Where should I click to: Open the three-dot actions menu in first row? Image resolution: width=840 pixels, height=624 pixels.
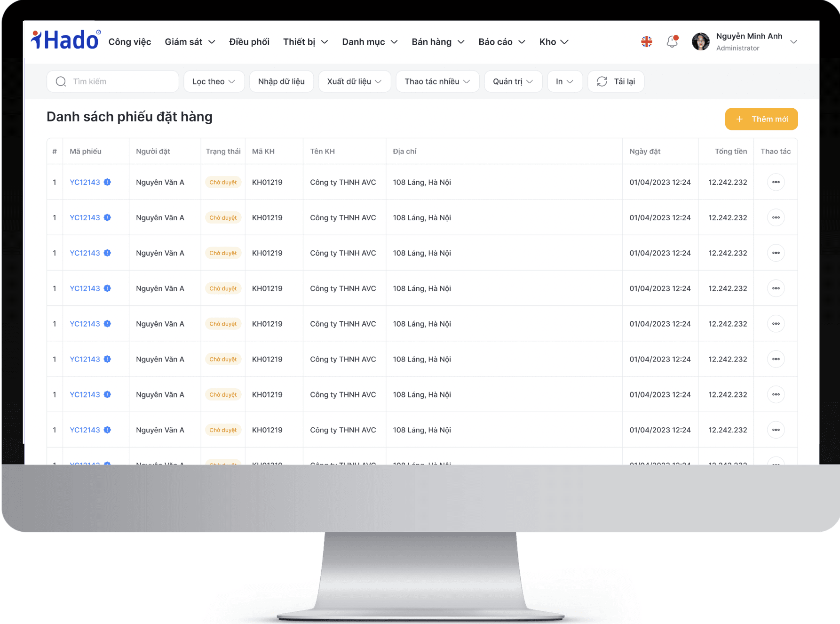pyautogui.click(x=776, y=182)
